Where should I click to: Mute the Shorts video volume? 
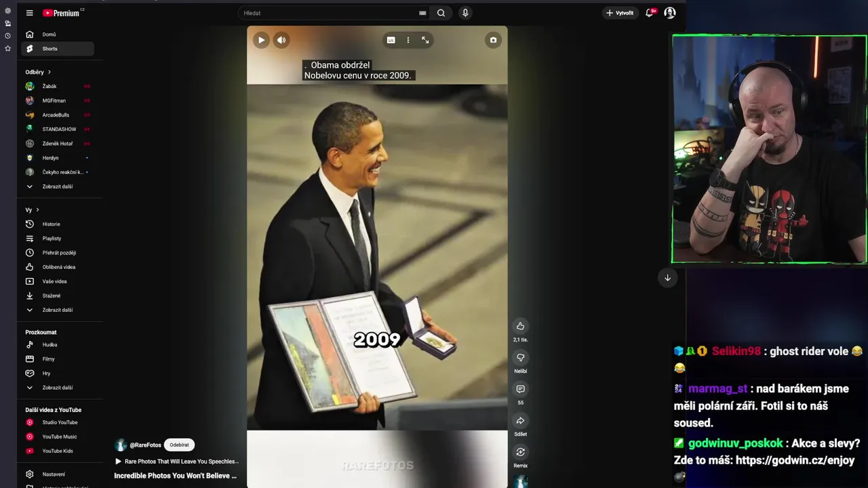tap(281, 40)
